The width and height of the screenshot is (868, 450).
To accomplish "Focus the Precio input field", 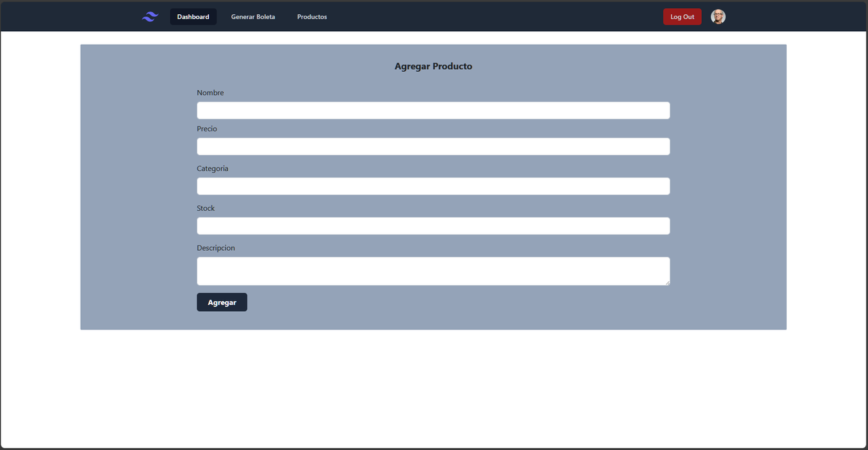I will pyautogui.click(x=433, y=146).
